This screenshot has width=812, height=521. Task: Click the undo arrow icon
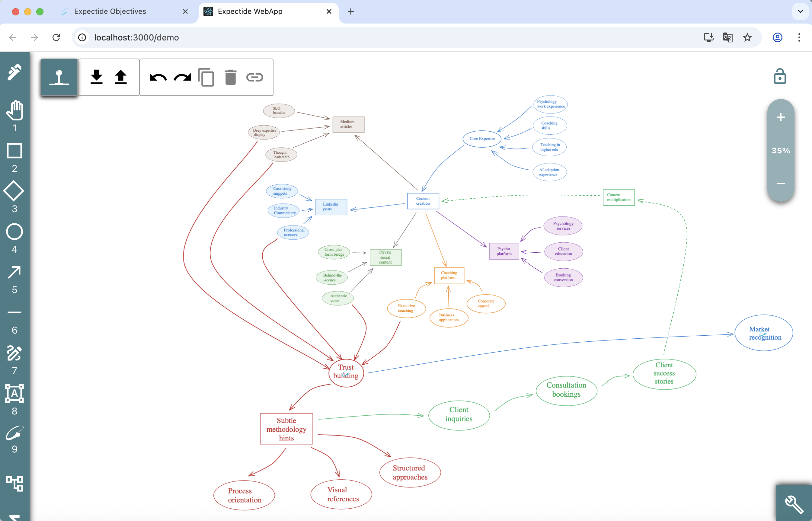[x=158, y=78]
